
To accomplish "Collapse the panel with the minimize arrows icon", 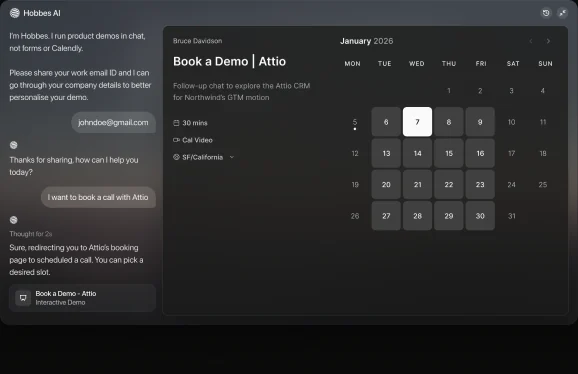I will 563,13.
